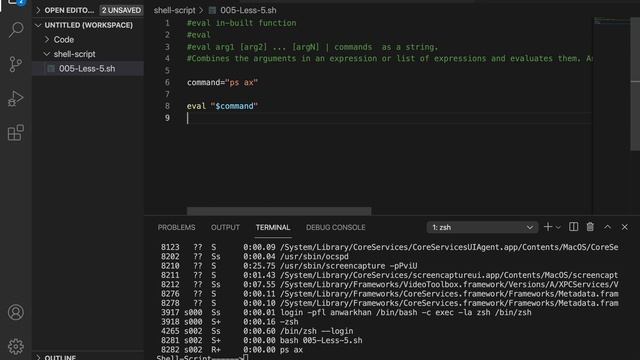
Task: Click the eval "$command" line
Action: 222,106
